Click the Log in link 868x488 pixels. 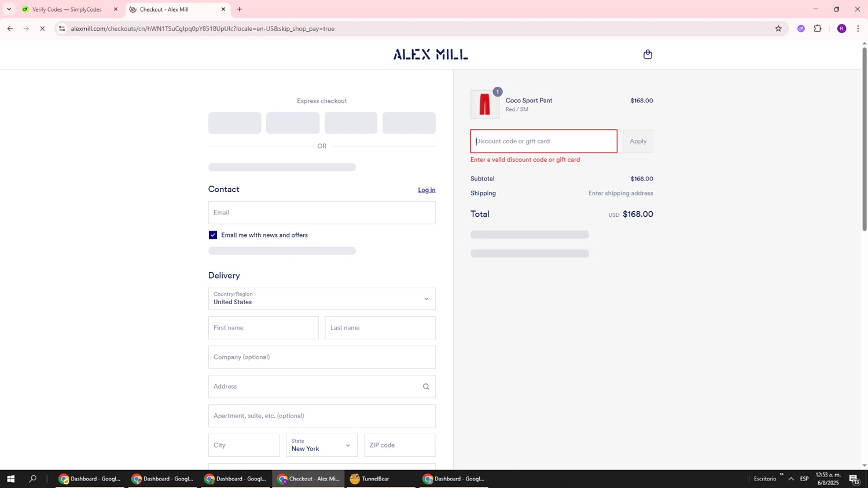tap(426, 190)
